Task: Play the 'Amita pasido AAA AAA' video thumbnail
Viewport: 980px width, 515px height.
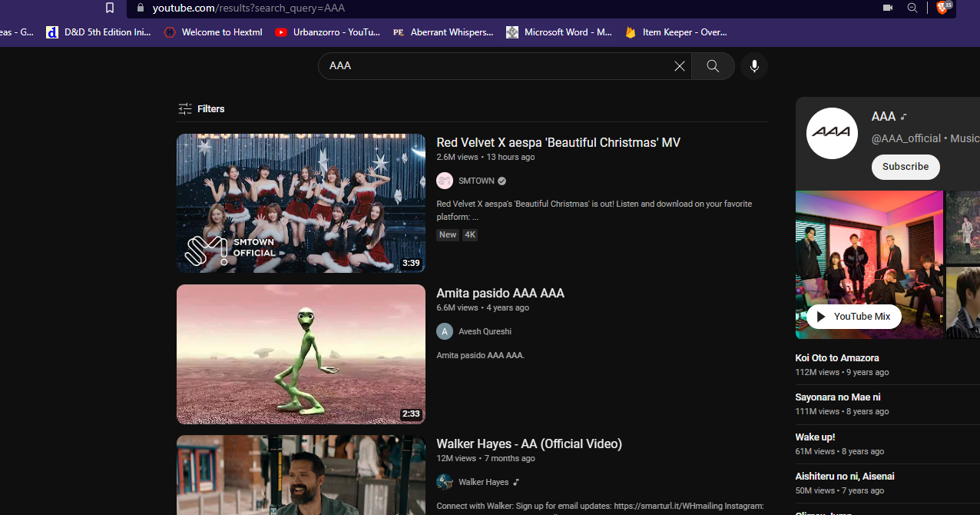Action: (x=300, y=354)
